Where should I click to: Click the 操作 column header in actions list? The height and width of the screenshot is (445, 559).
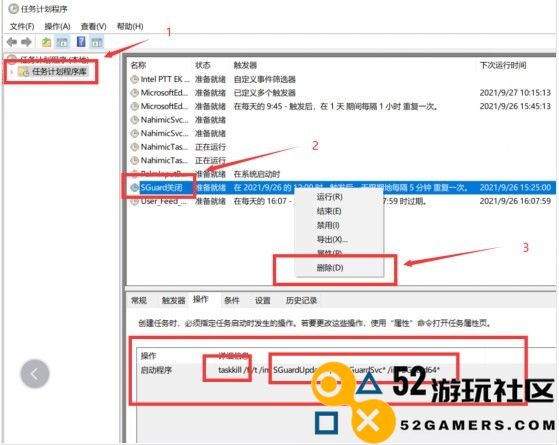148,356
